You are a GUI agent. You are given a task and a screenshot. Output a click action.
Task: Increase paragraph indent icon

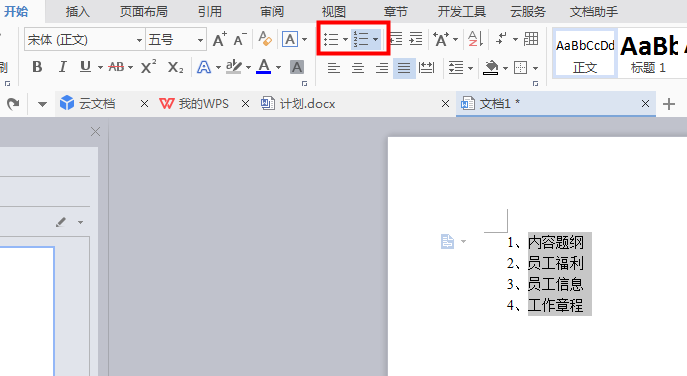[x=416, y=39]
